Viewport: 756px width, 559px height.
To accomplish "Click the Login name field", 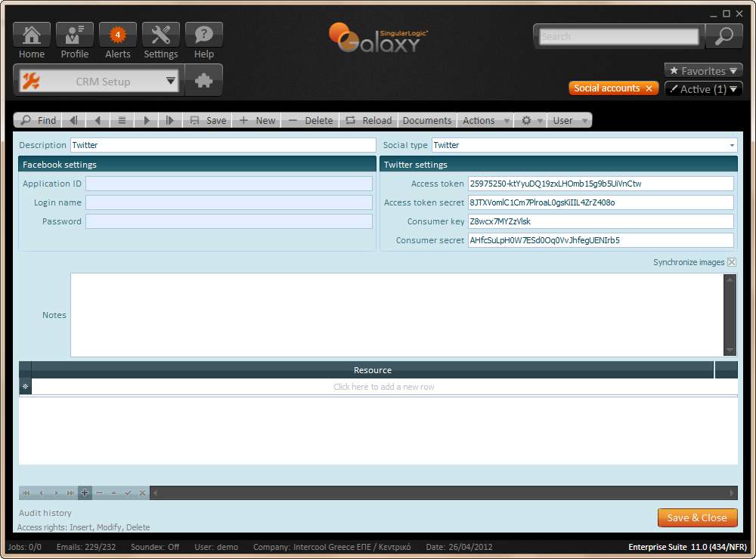I will tap(229, 202).
